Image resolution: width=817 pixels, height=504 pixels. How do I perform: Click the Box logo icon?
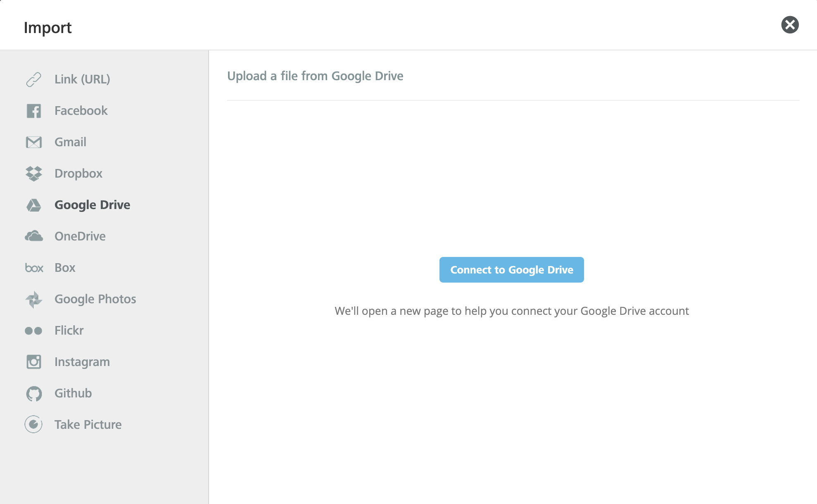34,268
